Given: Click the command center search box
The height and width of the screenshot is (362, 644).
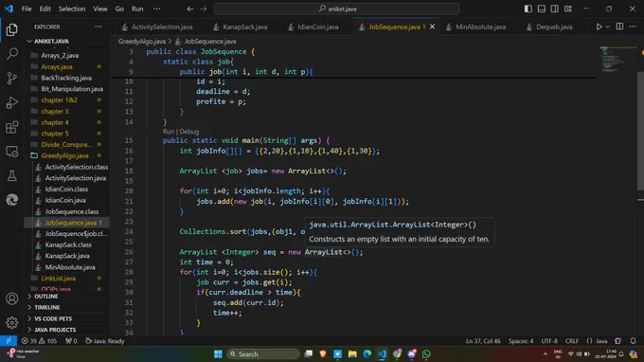Looking at the screenshot, I should [336, 9].
